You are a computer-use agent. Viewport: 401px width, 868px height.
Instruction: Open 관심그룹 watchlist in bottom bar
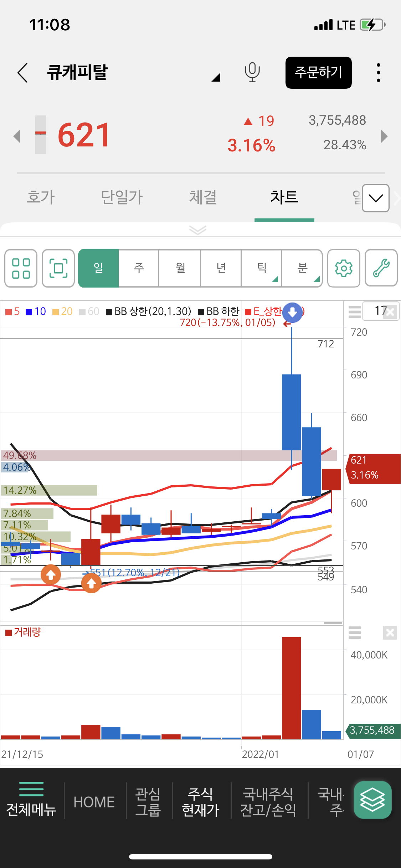pyautogui.click(x=148, y=802)
